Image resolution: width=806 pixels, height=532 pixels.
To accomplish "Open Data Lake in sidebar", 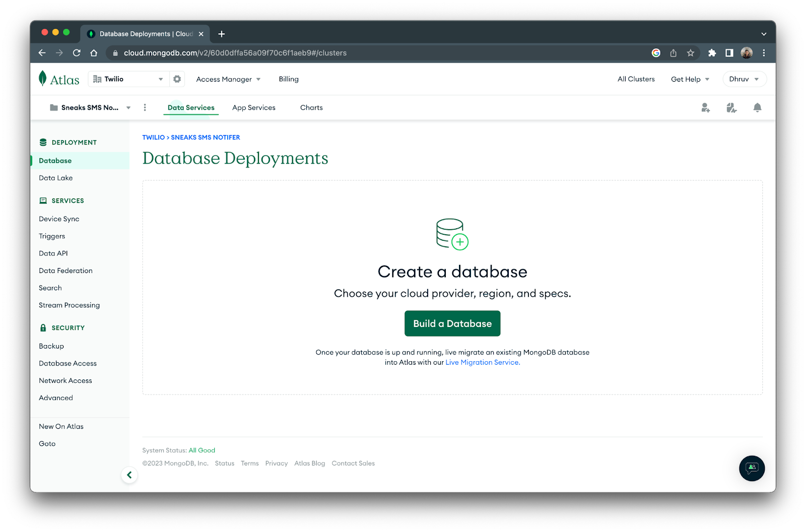I will [x=56, y=178].
